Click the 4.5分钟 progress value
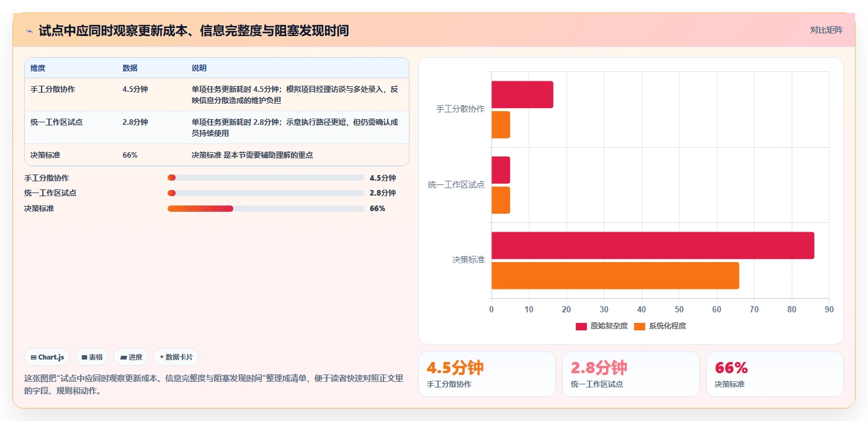 click(383, 178)
